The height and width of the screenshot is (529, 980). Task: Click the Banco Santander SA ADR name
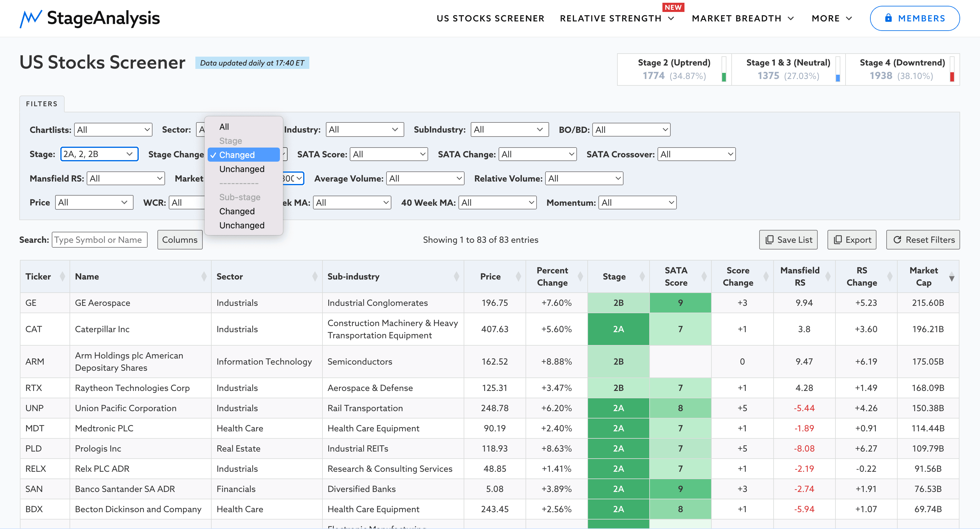coord(125,489)
